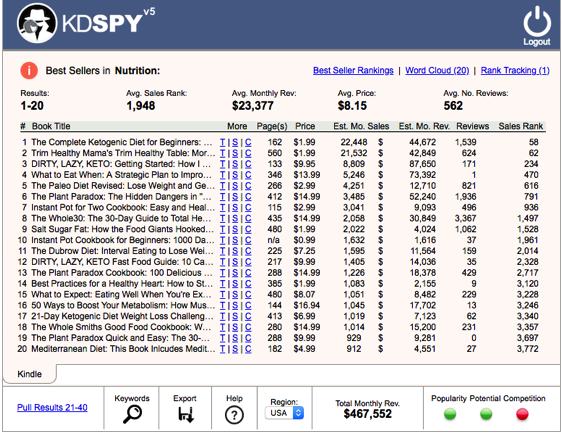Sort by Est. Mo. Rev. header

(x=424, y=126)
